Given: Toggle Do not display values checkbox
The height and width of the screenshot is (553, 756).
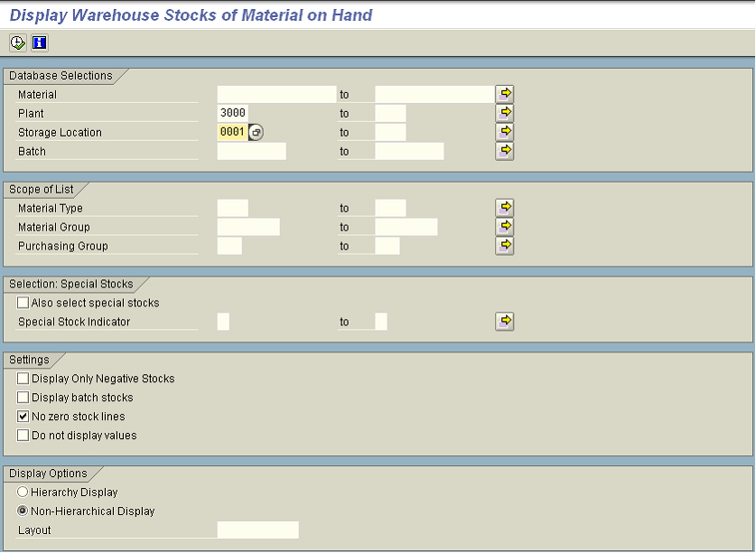Looking at the screenshot, I should tap(23, 436).
